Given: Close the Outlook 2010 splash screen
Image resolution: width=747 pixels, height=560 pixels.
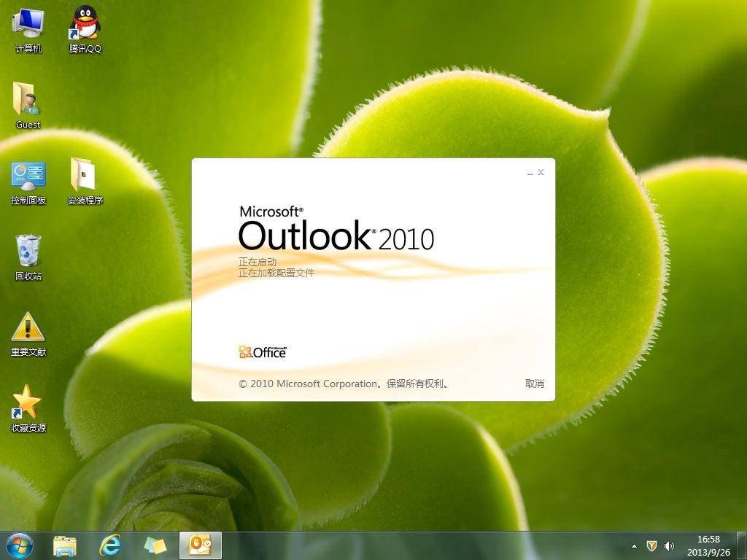Looking at the screenshot, I should 541,172.
